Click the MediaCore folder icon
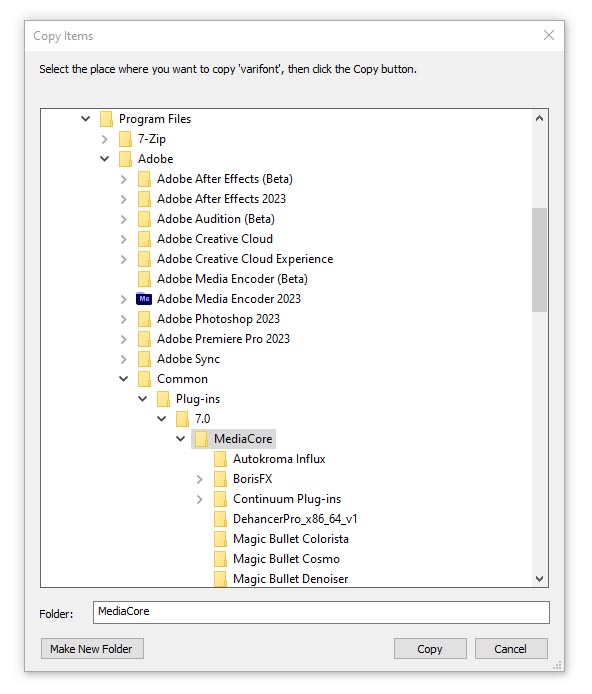Screen dimensions: 592x694 point(201,439)
